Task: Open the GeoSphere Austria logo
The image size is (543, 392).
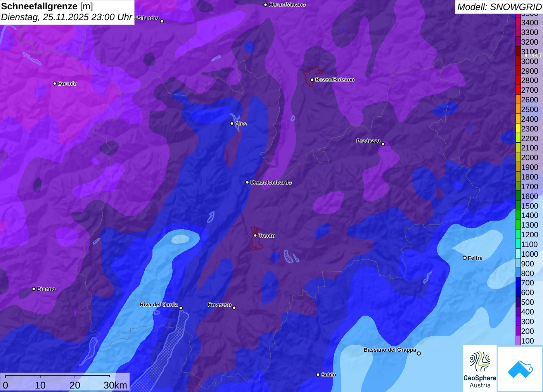Action: 480,368
